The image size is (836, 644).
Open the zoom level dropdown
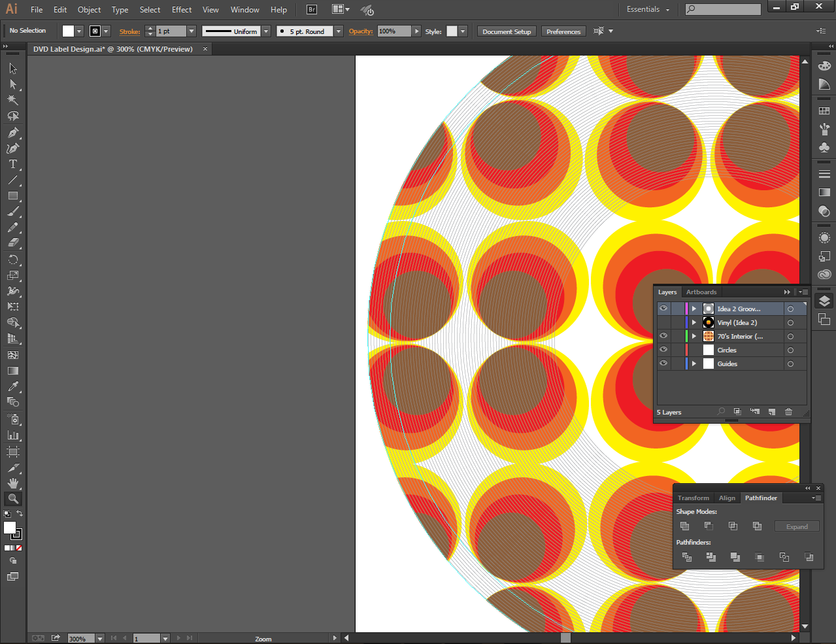[x=100, y=639]
